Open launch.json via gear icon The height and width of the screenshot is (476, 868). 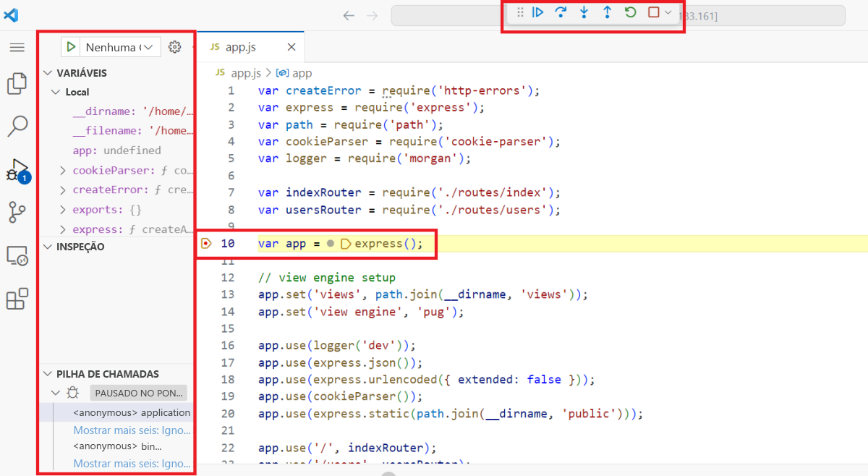pyautogui.click(x=174, y=47)
